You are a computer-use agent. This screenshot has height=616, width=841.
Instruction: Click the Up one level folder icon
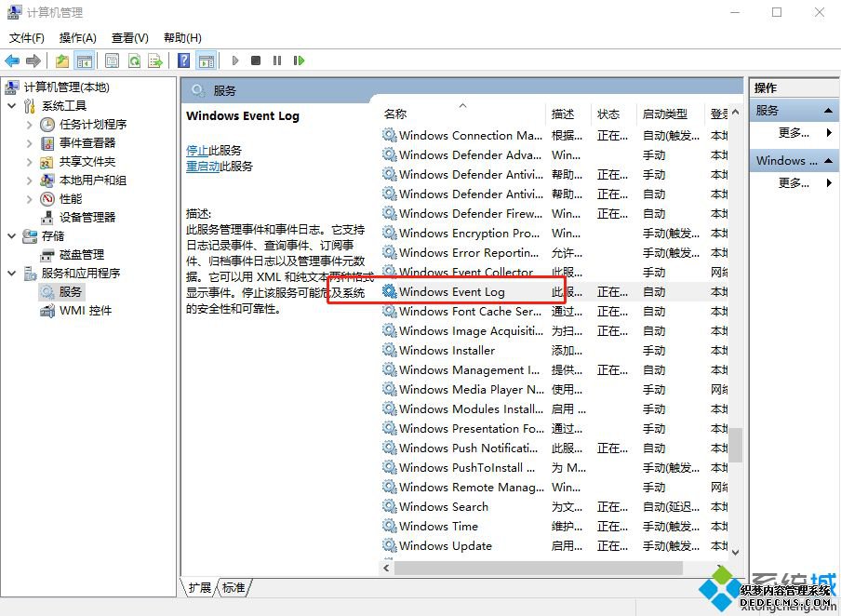62,60
